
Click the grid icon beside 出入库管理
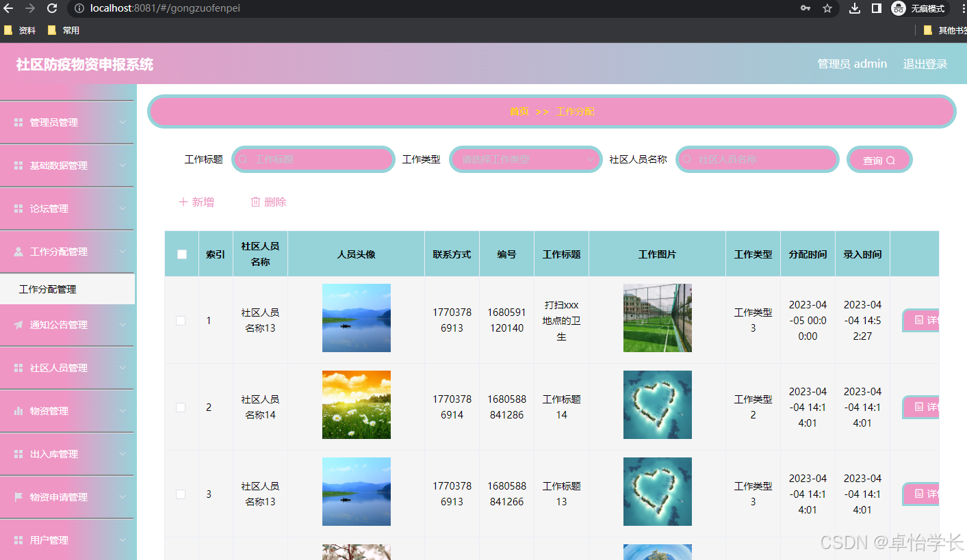pyautogui.click(x=18, y=454)
